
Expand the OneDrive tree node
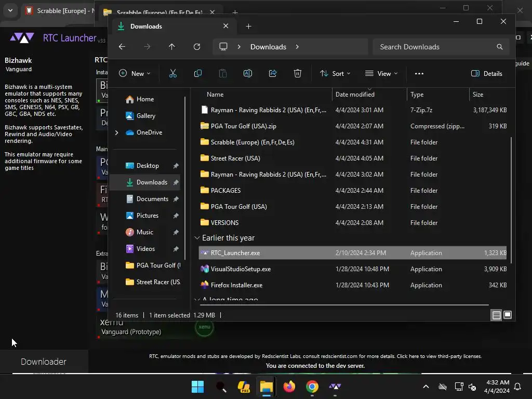click(117, 132)
